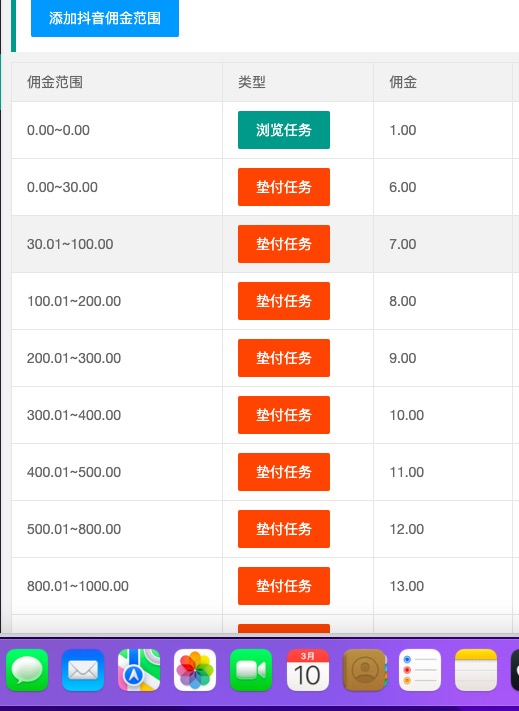The width and height of the screenshot is (519, 711).
Task: Launch the Maps app from the dock
Action: pos(139,670)
